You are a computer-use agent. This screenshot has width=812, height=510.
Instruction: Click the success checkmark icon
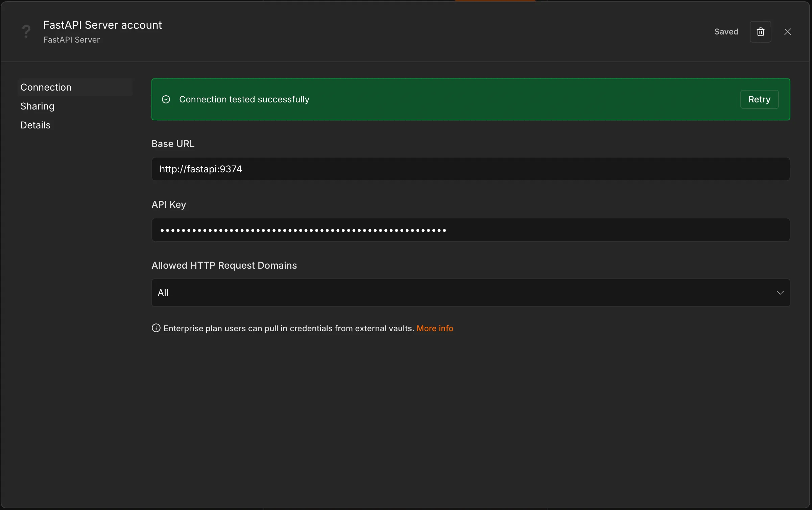pyautogui.click(x=166, y=99)
